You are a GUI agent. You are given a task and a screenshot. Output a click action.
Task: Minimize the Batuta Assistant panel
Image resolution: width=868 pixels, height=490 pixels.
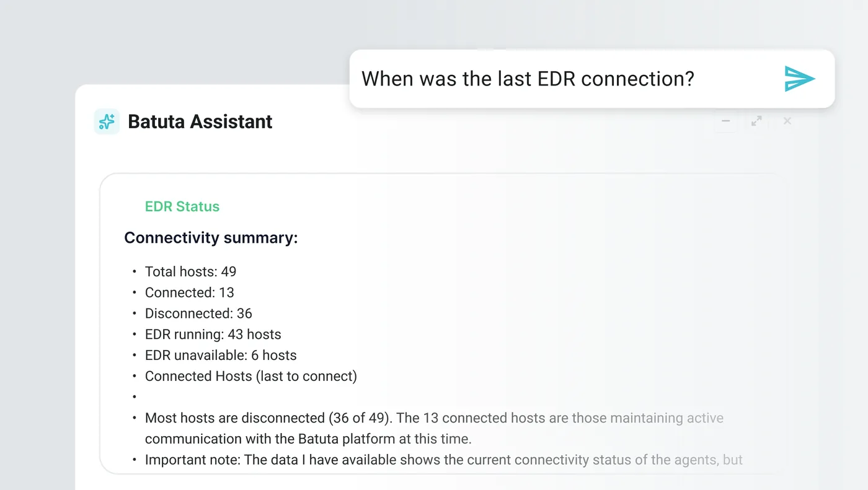[x=725, y=121]
